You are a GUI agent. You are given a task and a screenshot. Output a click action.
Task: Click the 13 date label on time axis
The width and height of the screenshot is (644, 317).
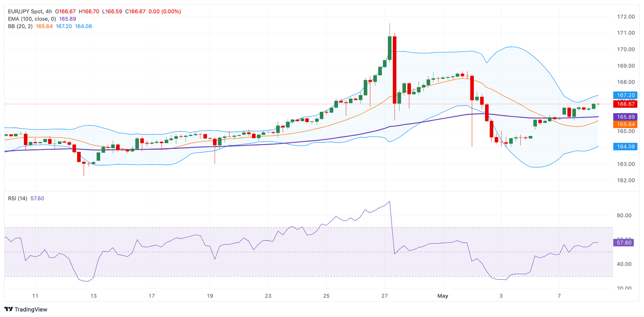click(93, 296)
